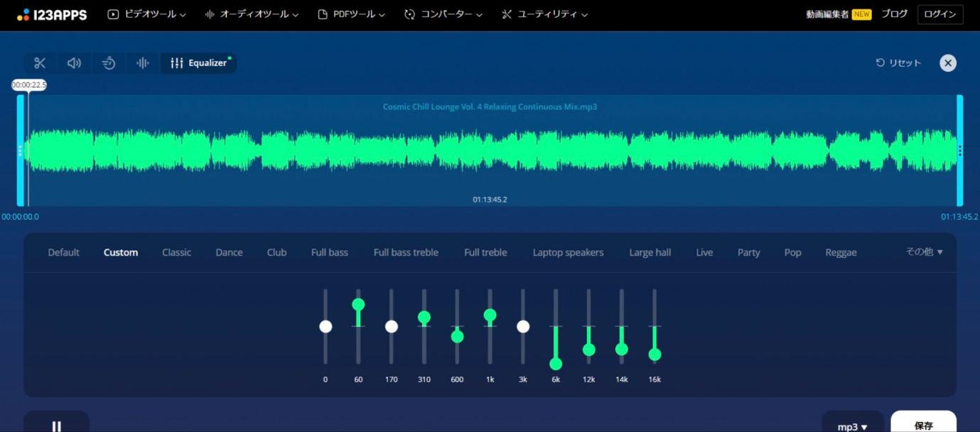The width and height of the screenshot is (980, 432).
Task: Click the 170 Hz slider handle
Action: (391, 326)
